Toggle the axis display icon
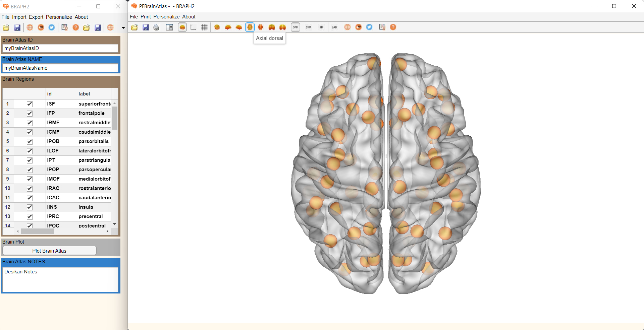 [193, 27]
